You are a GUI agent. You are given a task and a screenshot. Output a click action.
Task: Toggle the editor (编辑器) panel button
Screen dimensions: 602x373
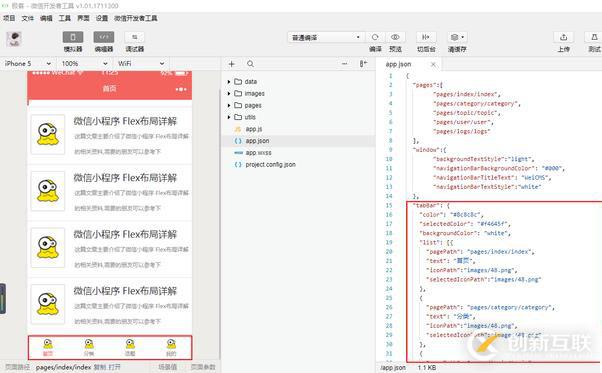tap(104, 37)
